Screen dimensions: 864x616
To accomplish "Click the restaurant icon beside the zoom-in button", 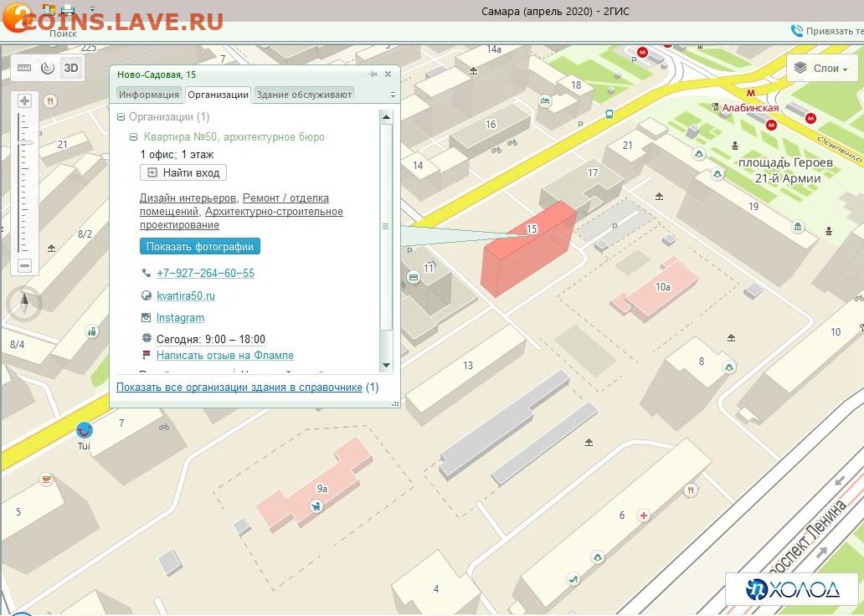I will (x=50, y=101).
